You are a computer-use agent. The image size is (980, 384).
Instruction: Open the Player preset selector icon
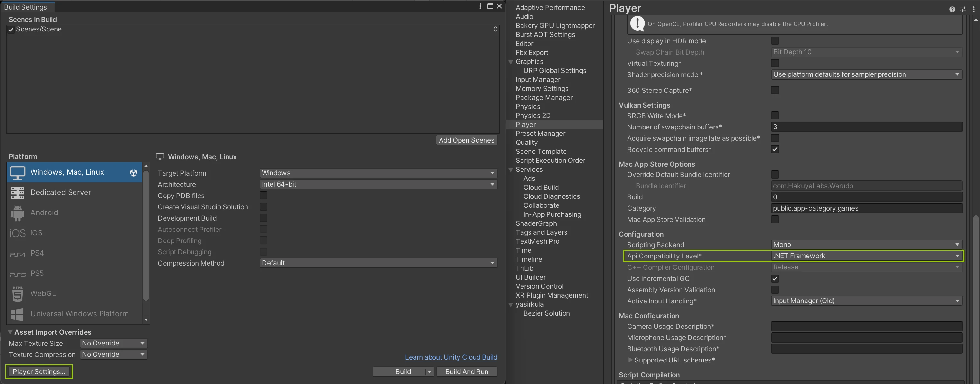coord(963,10)
